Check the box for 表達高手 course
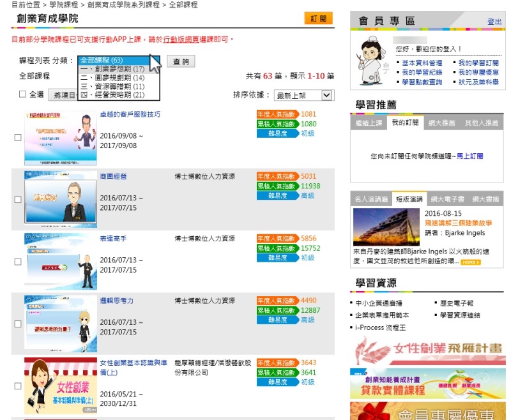 coord(18,262)
